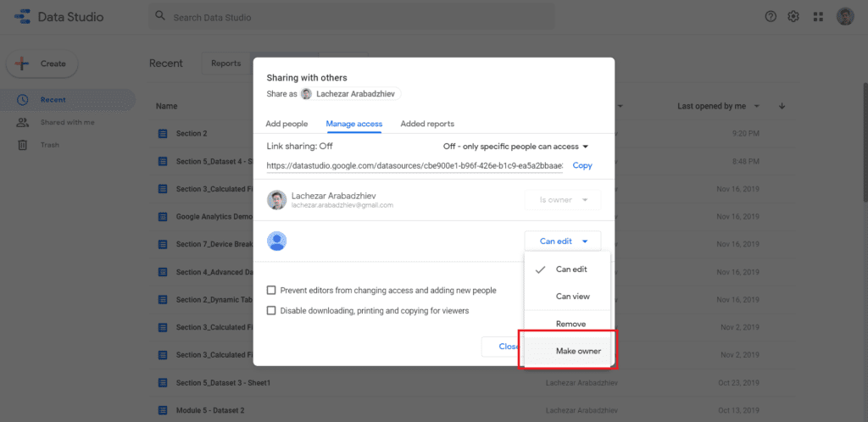
Task: Click the search magnifier icon
Action: point(160,16)
